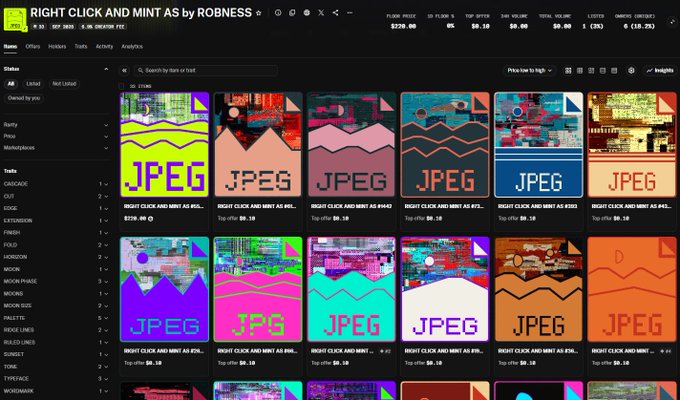Viewport: 680px width, 400px height.
Task: Open the LISTED 1 (3%) stat
Action: pyautogui.click(x=593, y=21)
